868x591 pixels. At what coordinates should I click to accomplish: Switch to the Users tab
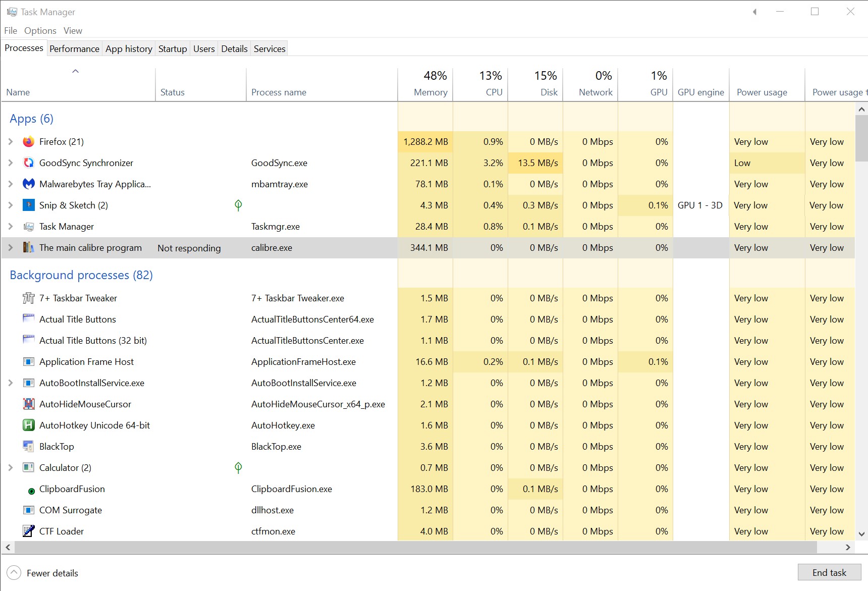tap(204, 49)
